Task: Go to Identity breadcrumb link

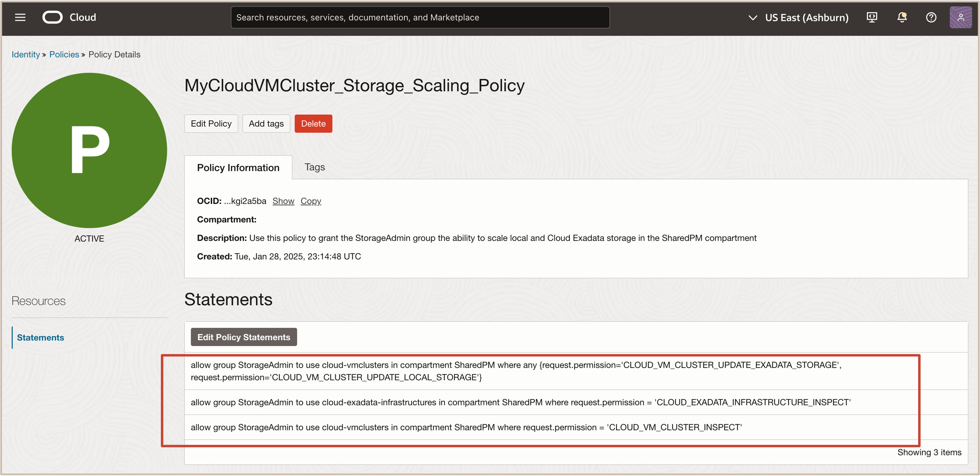Action: coord(26,54)
